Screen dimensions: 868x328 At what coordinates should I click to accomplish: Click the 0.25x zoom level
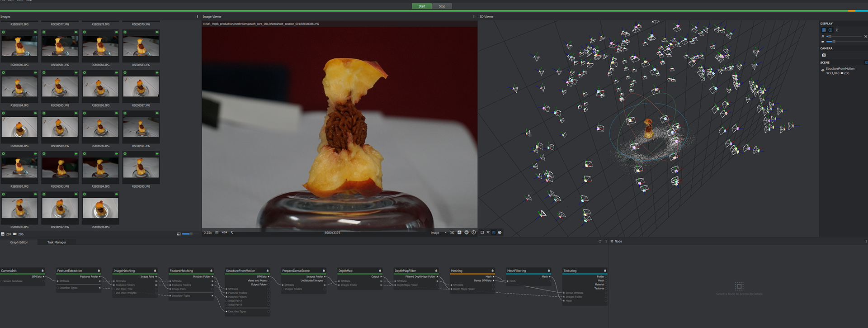pos(208,233)
